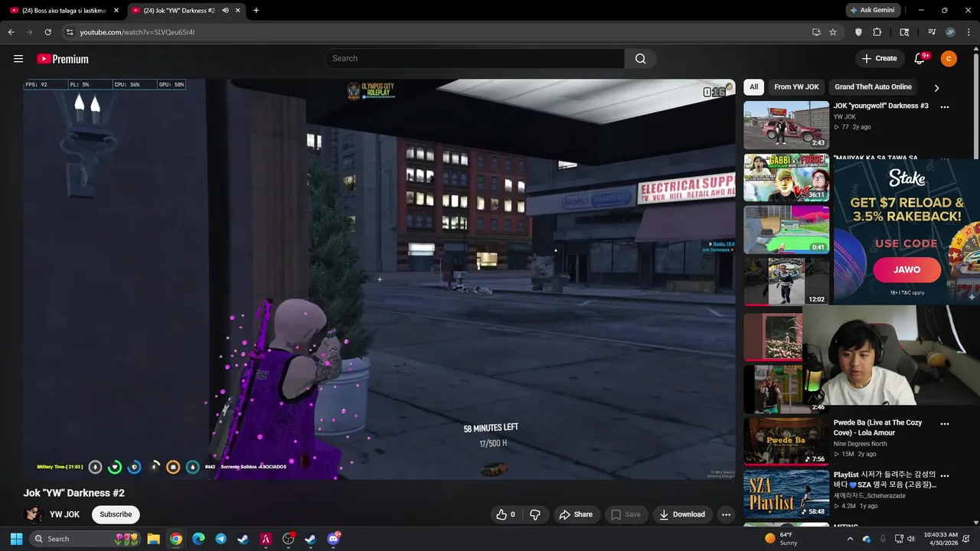The width and height of the screenshot is (980, 551).
Task: Open YouTube notifications bell
Action: [x=920, y=59]
